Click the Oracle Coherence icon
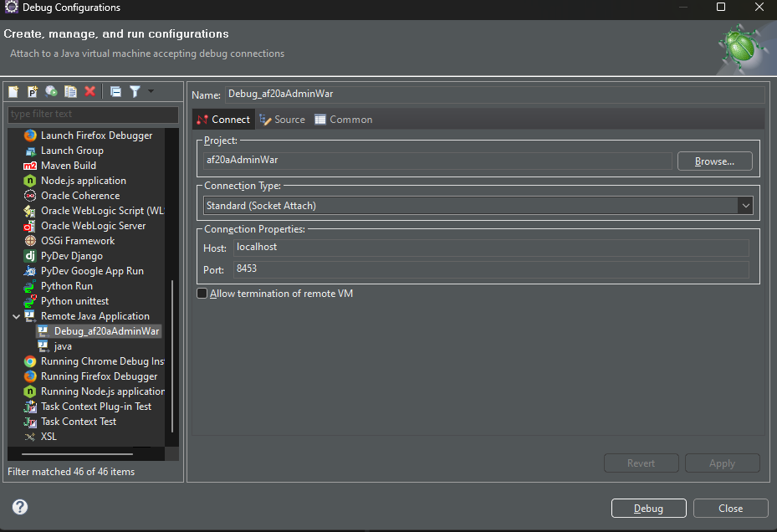Viewport: 777px width, 532px height. pos(30,196)
